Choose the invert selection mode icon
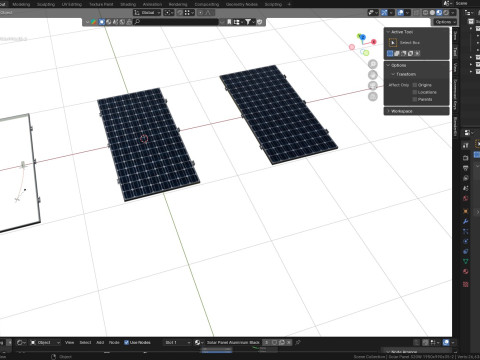This screenshot has width=480, height=360. pyautogui.click(x=410, y=53)
